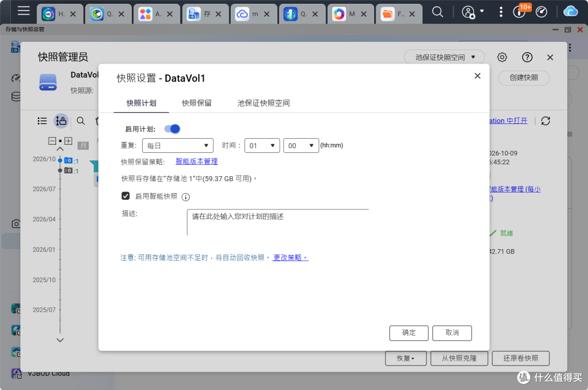Click the 还原卷快照 button
588x390 pixels.
point(520,358)
